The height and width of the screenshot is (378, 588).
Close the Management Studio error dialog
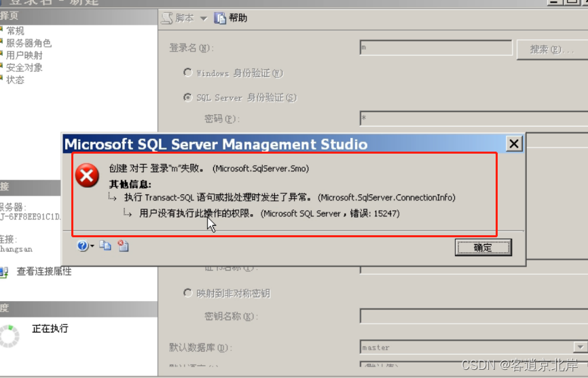514,143
